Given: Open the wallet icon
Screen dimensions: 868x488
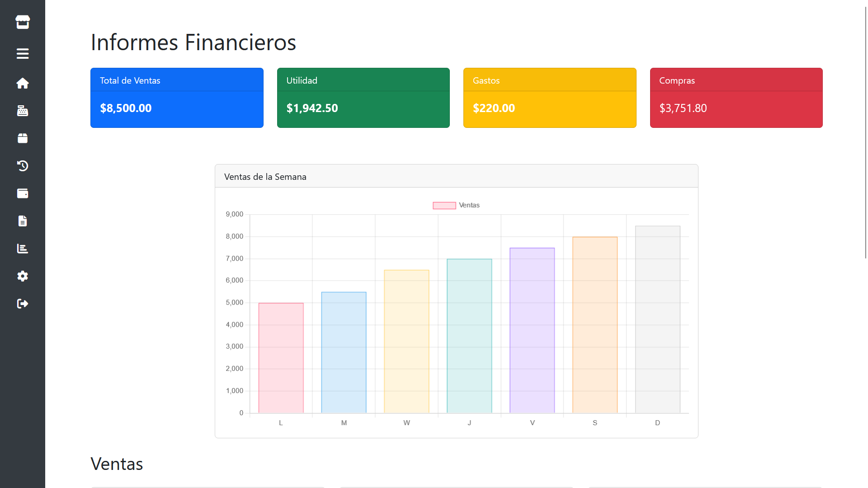Looking at the screenshot, I should pyautogui.click(x=23, y=193).
